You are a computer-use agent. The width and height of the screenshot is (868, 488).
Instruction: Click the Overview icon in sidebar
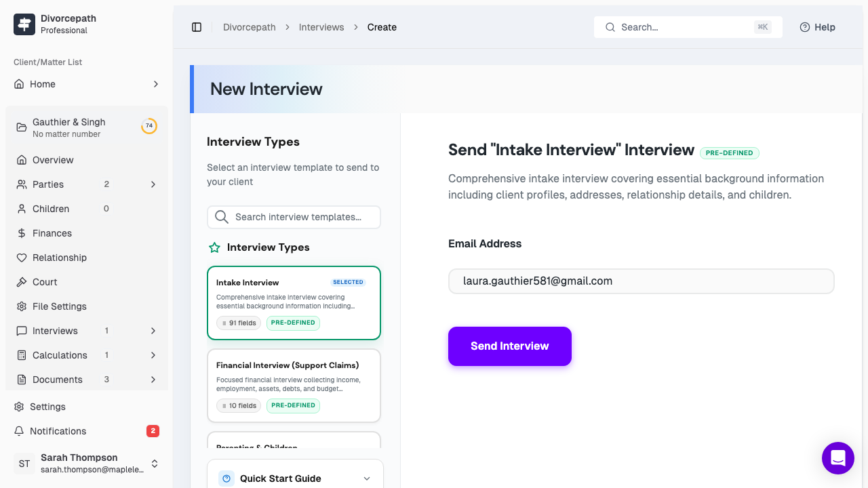[22, 160]
